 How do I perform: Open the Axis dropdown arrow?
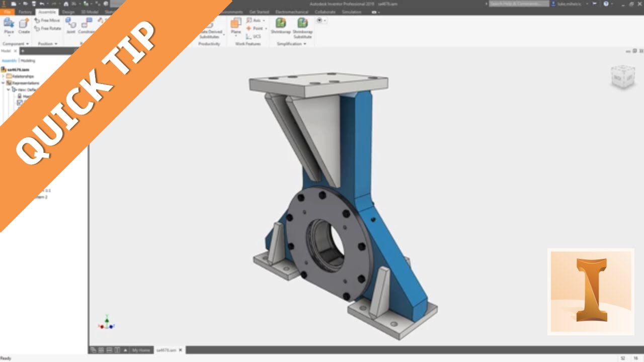264,21
